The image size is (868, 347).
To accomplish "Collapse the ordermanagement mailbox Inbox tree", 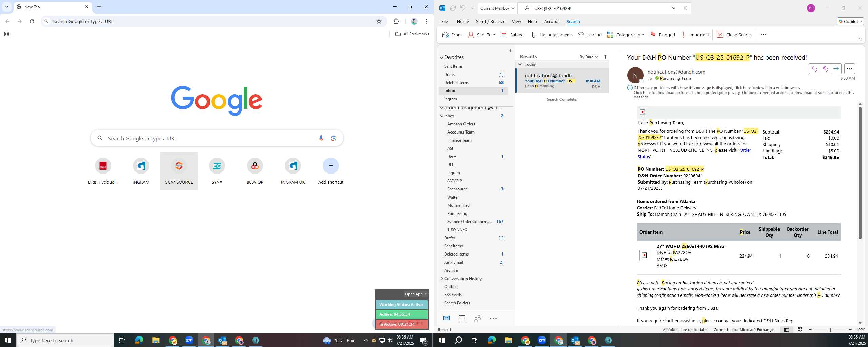I will [442, 116].
